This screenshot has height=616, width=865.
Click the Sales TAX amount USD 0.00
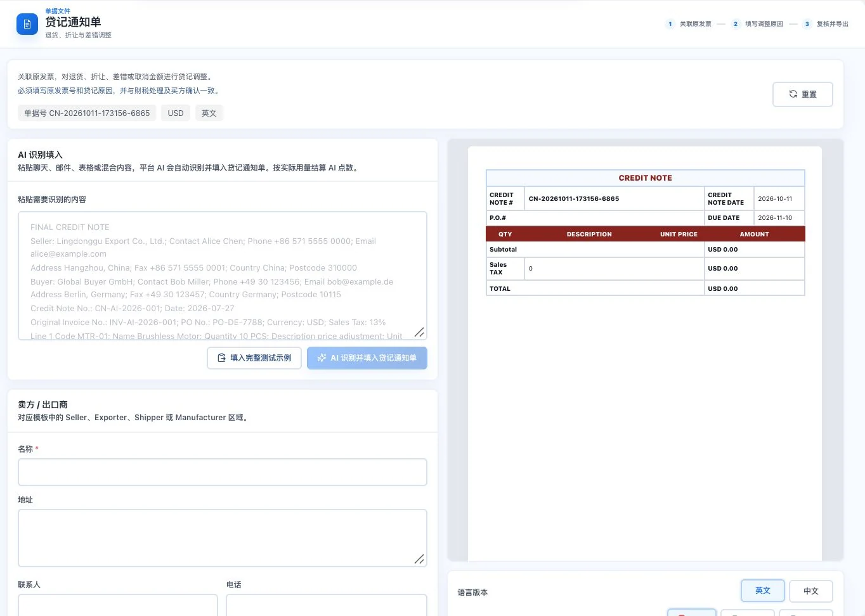pyautogui.click(x=723, y=269)
